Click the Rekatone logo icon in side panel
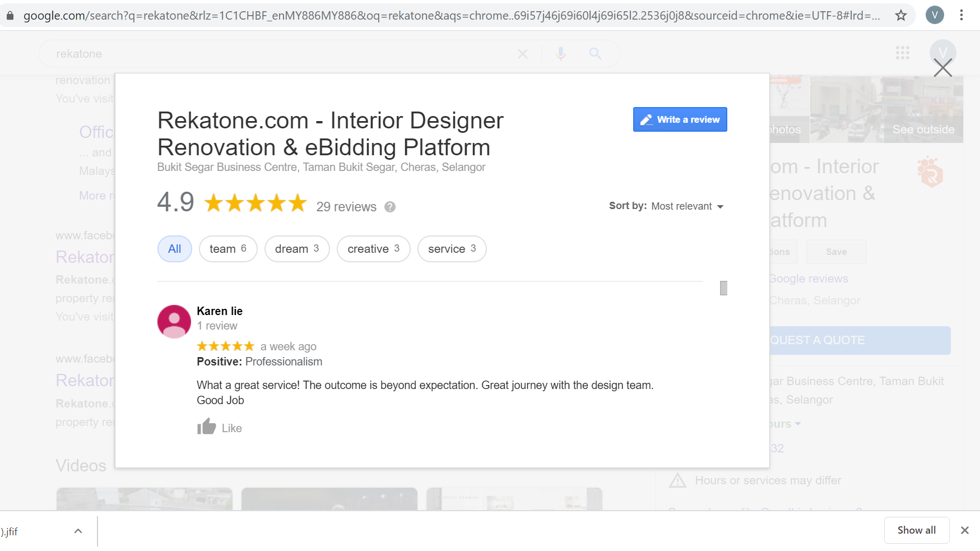The height and width of the screenshot is (551, 980). (931, 172)
